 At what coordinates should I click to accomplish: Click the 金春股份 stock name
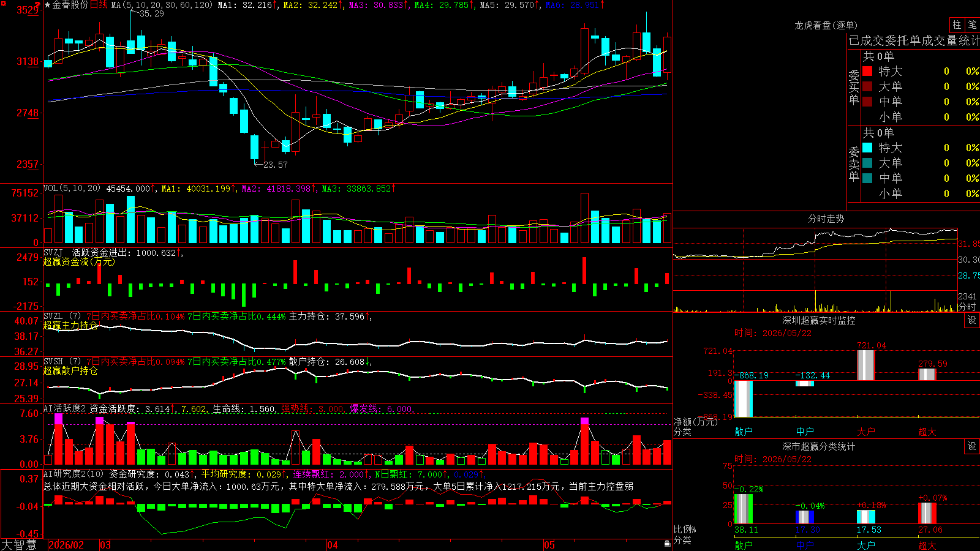(70, 5)
